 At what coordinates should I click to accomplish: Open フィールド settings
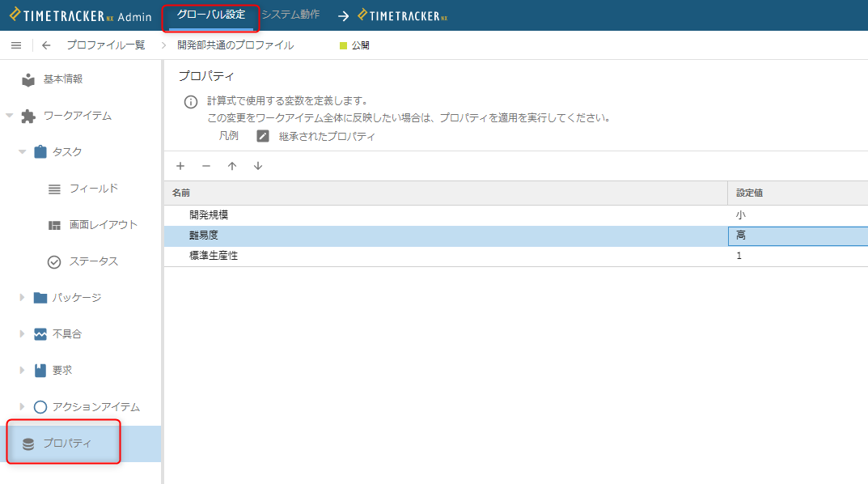(94, 189)
